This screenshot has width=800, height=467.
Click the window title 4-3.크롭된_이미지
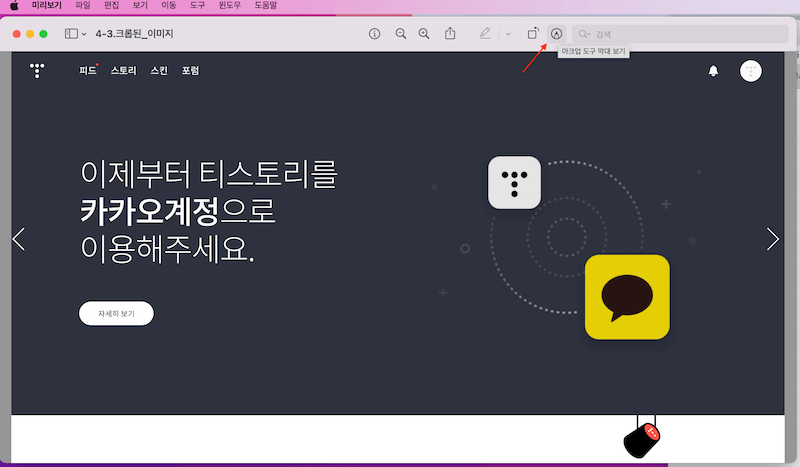click(x=134, y=34)
